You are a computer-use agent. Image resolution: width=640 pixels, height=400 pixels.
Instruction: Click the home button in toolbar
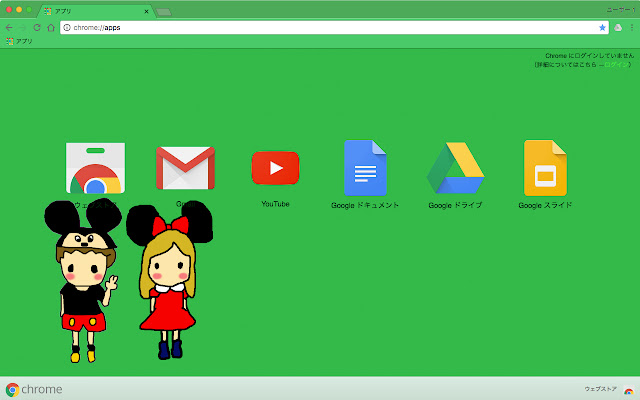click(51, 27)
